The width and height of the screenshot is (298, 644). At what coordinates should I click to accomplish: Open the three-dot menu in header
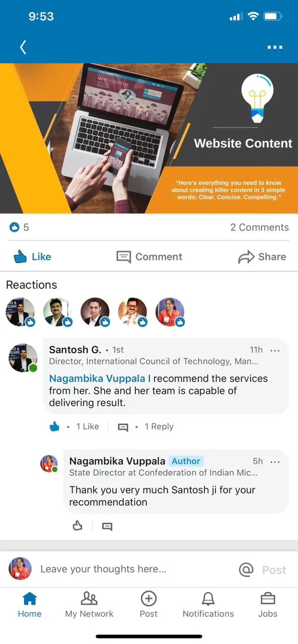click(x=275, y=47)
